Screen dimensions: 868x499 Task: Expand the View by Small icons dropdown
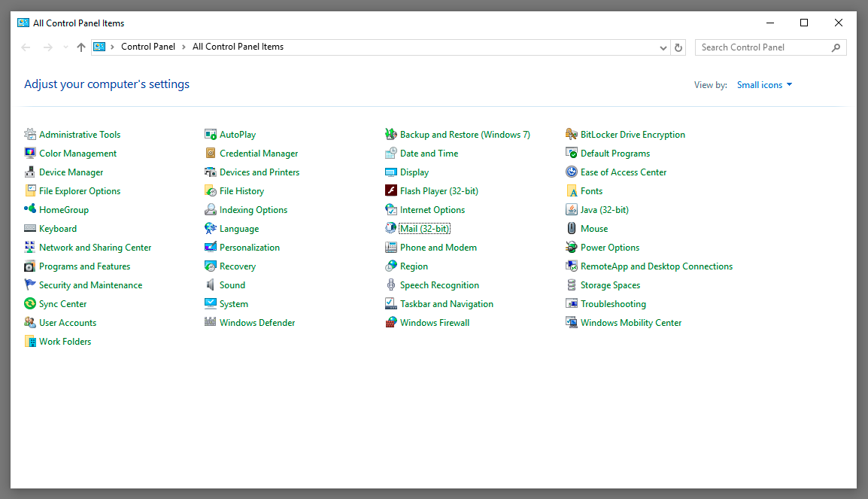pyautogui.click(x=764, y=85)
